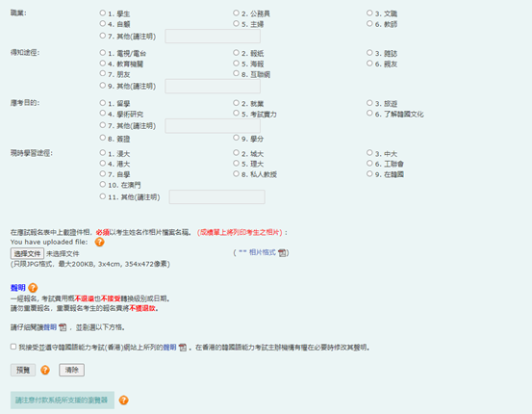Image resolution: width=532 pixels, height=414 pixels.
Task: Open the PDF icon after 請仔細閱讀聲明
Action: click(63, 327)
